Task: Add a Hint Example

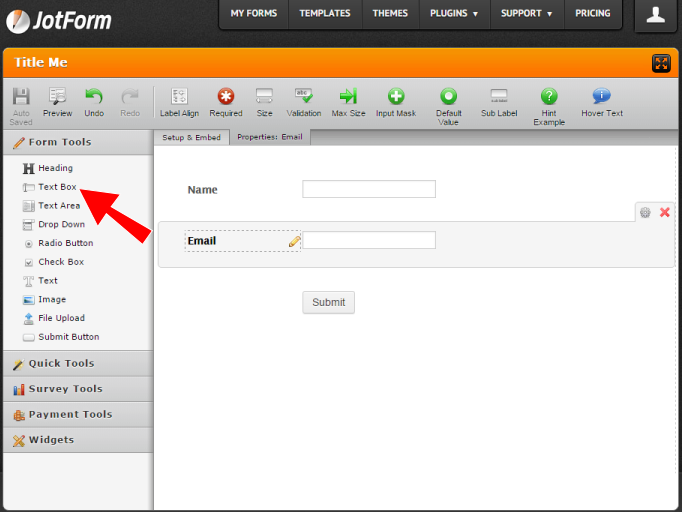Action: point(549,107)
